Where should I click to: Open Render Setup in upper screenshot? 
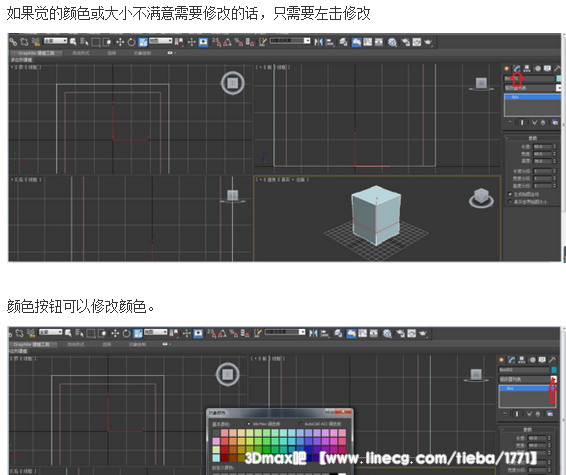[x=406, y=42]
